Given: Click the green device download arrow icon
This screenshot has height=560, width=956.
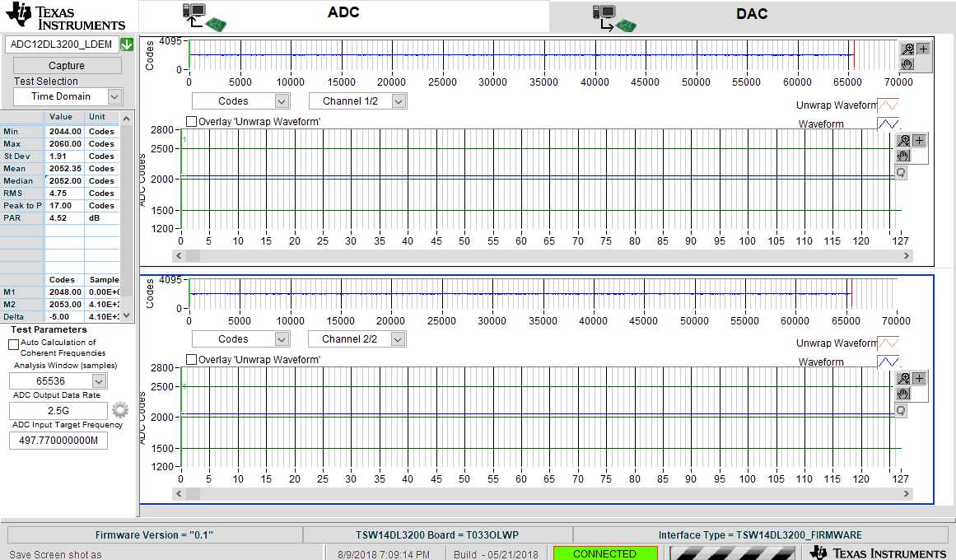Looking at the screenshot, I should click(127, 44).
